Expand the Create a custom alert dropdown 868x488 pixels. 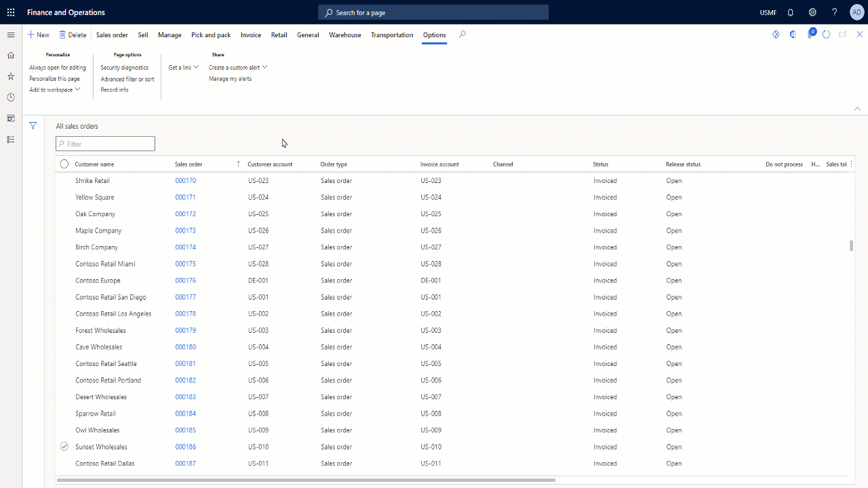(x=238, y=68)
